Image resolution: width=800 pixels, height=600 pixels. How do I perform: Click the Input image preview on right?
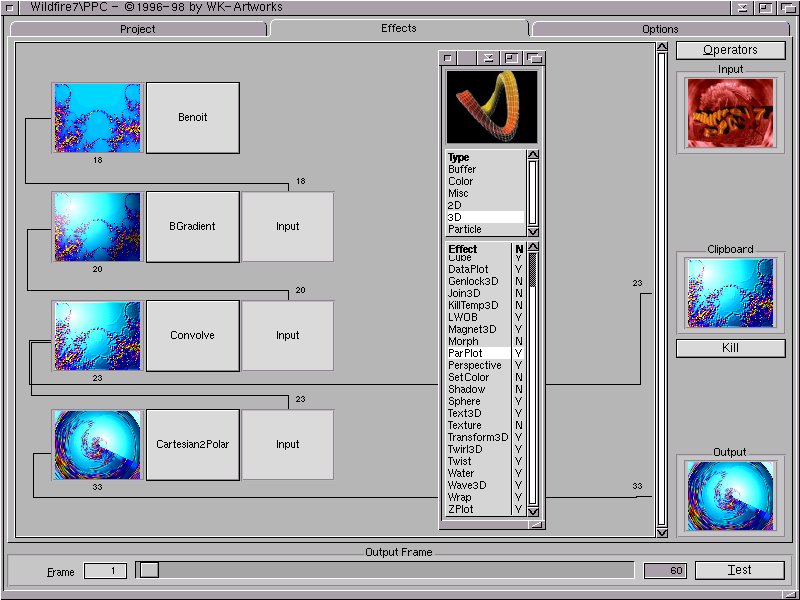coord(730,113)
